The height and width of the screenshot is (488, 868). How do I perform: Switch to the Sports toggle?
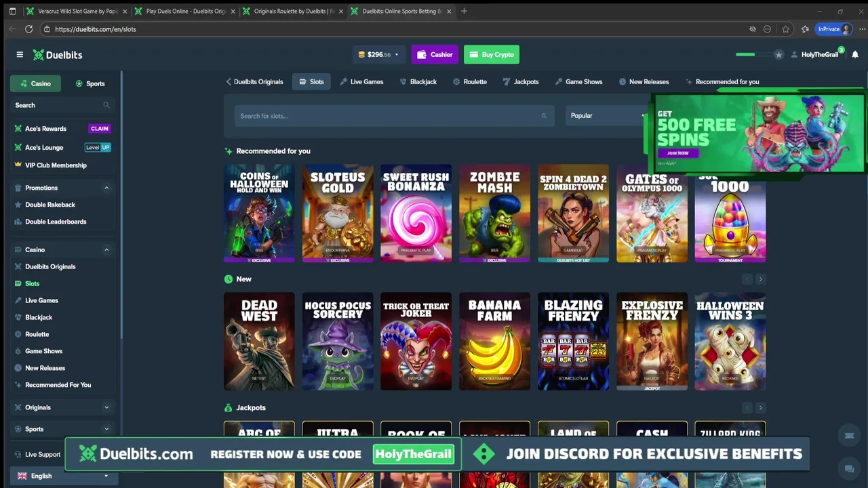click(x=90, y=83)
